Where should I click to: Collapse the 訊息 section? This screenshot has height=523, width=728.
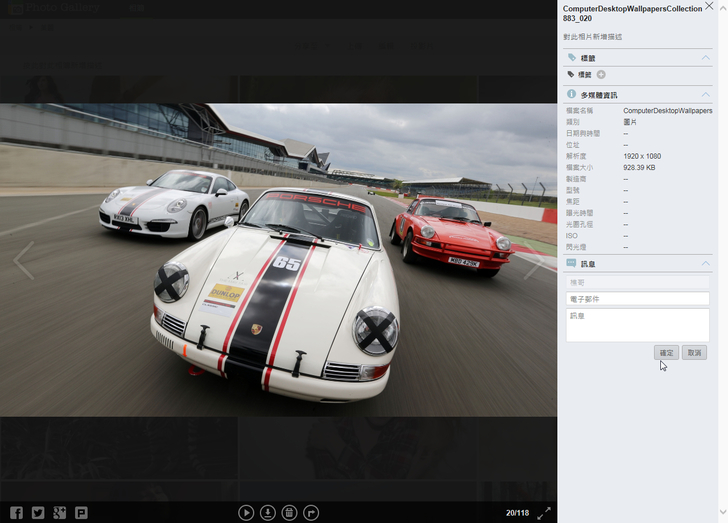(705, 264)
